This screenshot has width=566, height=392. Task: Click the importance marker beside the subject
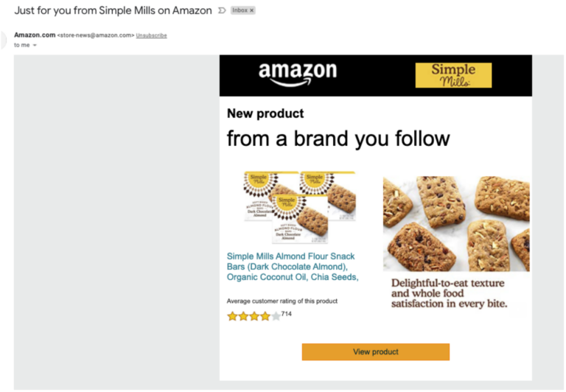coord(222,10)
